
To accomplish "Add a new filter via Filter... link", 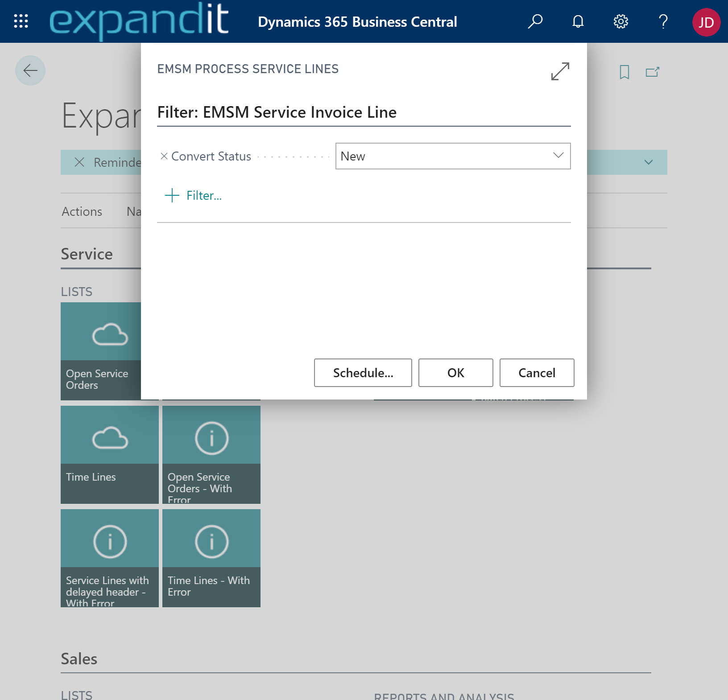I will pyautogui.click(x=194, y=195).
